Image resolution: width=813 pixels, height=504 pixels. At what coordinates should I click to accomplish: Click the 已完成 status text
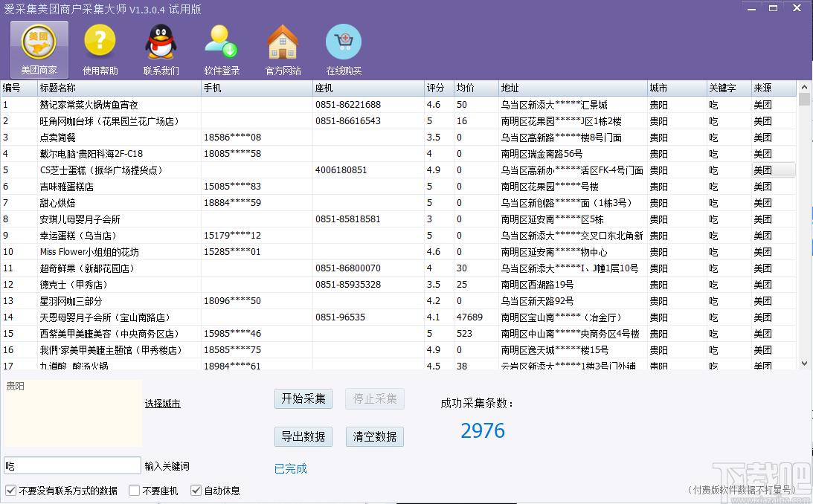tap(290, 469)
